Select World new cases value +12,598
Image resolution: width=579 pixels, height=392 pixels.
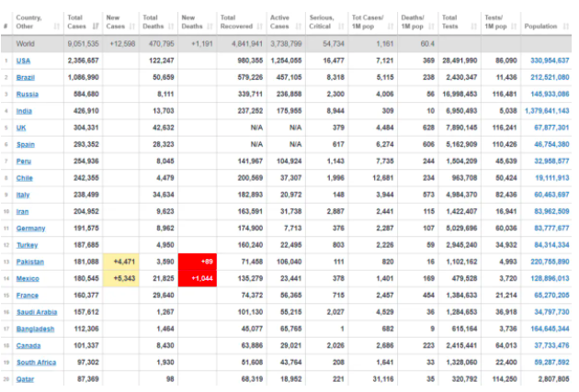click(x=123, y=44)
